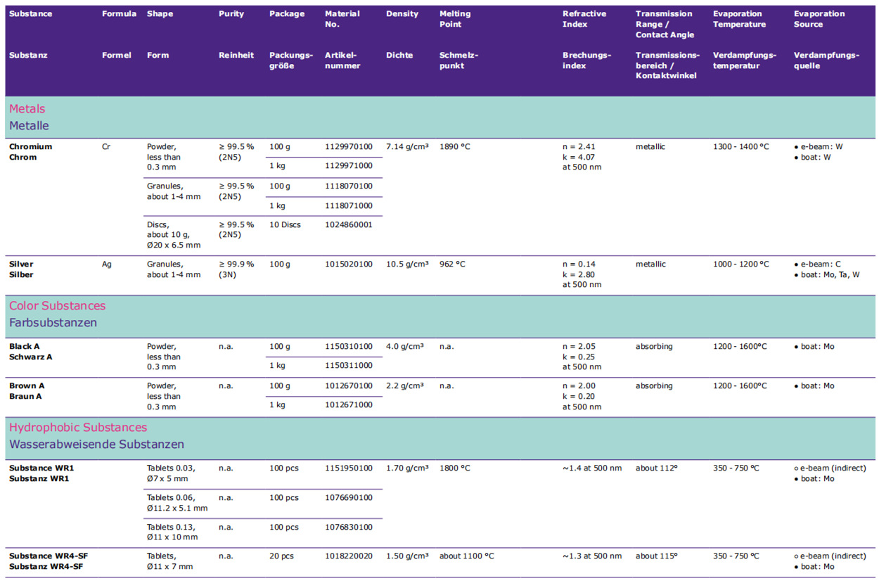Viewport: 879px width, 588px height.
Task: Select the Chromium substance name
Action: tap(30, 147)
